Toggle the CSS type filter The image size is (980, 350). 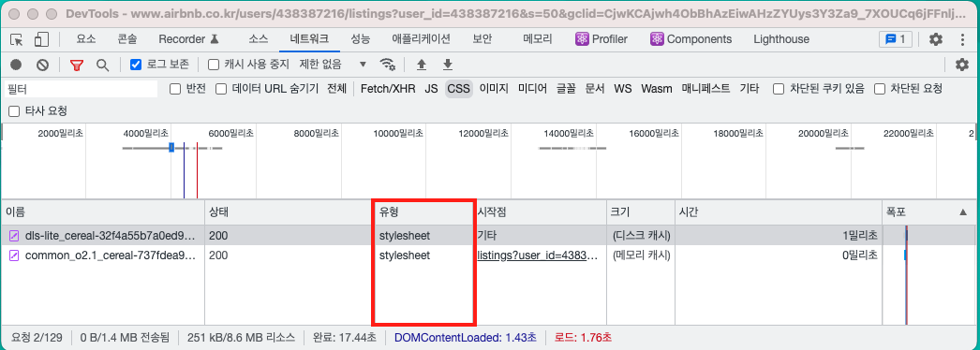tap(458, 89)
